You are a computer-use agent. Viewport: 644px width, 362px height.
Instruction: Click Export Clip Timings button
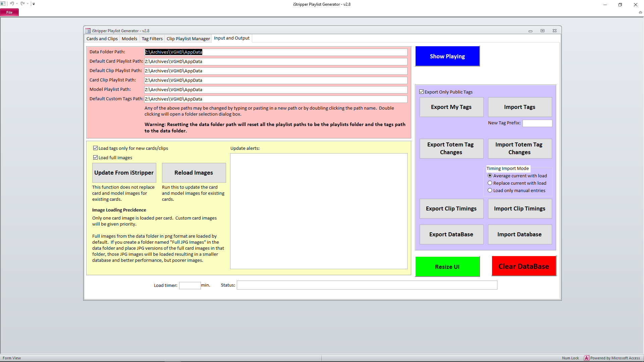451,208
